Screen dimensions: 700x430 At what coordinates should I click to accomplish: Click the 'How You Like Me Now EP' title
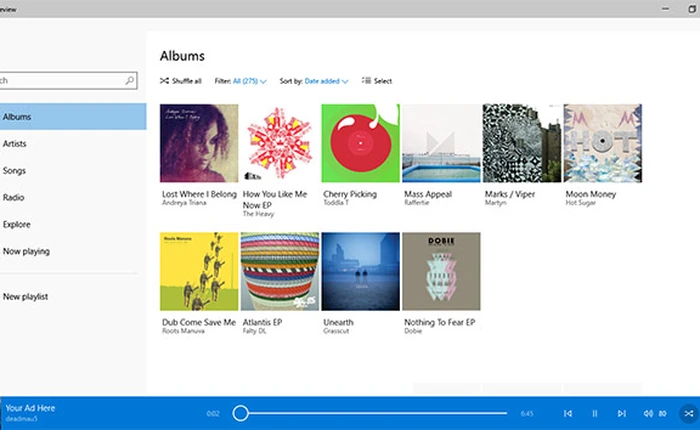tap(275, 200)
